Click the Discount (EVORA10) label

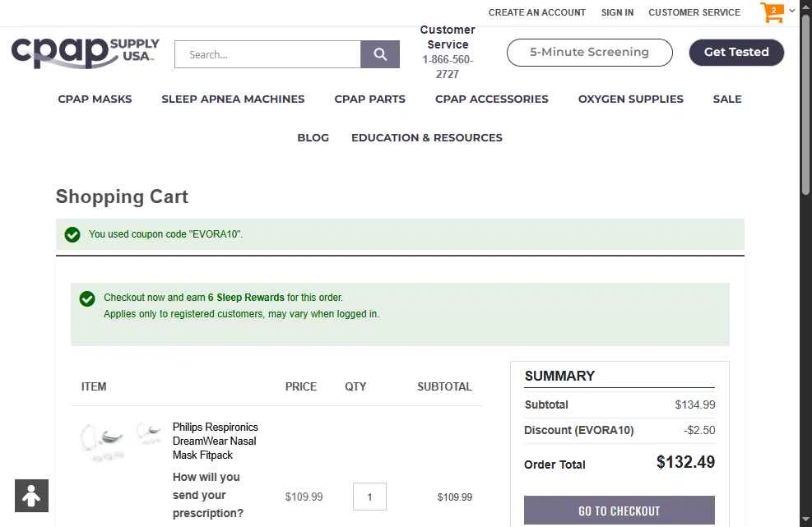tap(579, 430)
